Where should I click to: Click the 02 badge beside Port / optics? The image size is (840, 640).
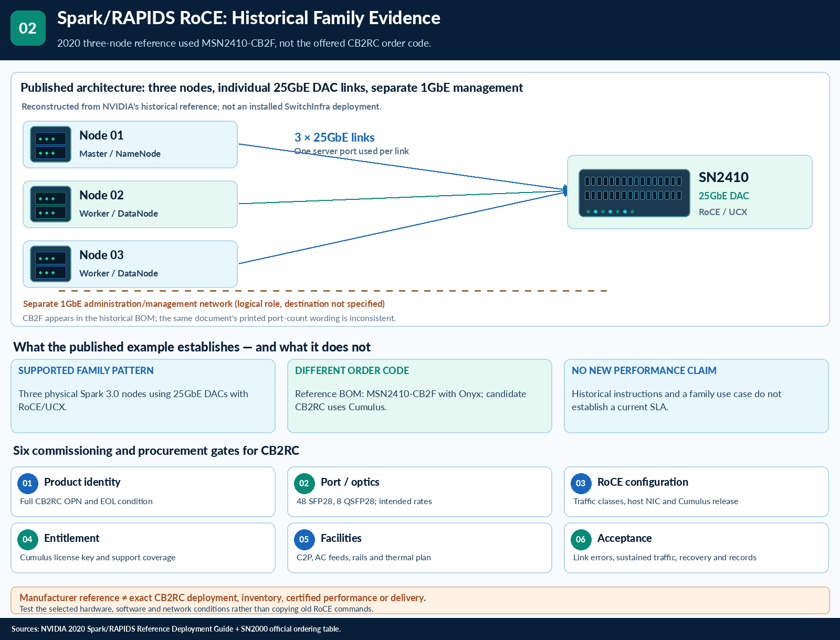(x=304, y=483)
